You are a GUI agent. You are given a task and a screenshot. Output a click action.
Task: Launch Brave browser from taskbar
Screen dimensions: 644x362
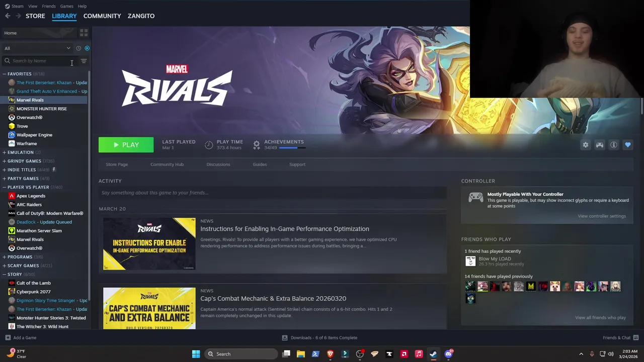[330, 354]
